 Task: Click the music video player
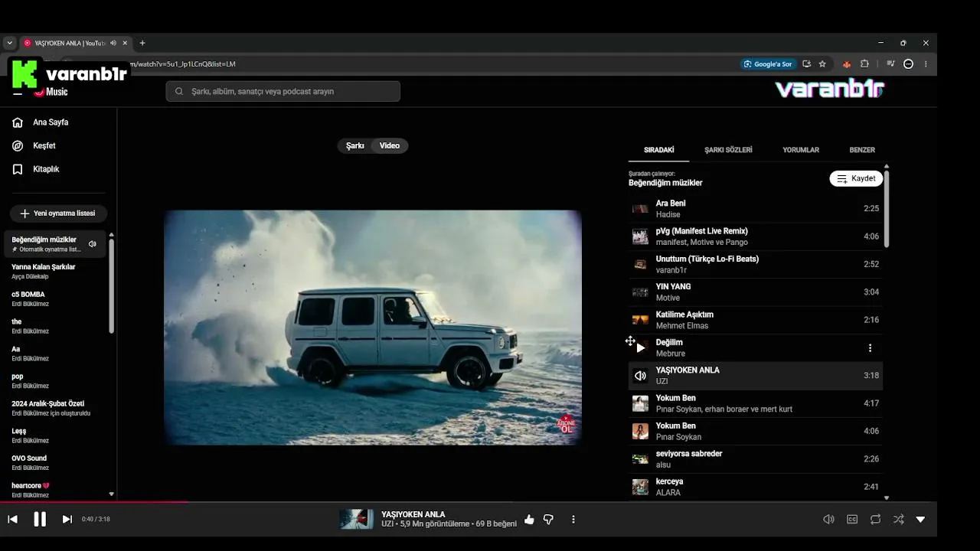pos(373,328)
